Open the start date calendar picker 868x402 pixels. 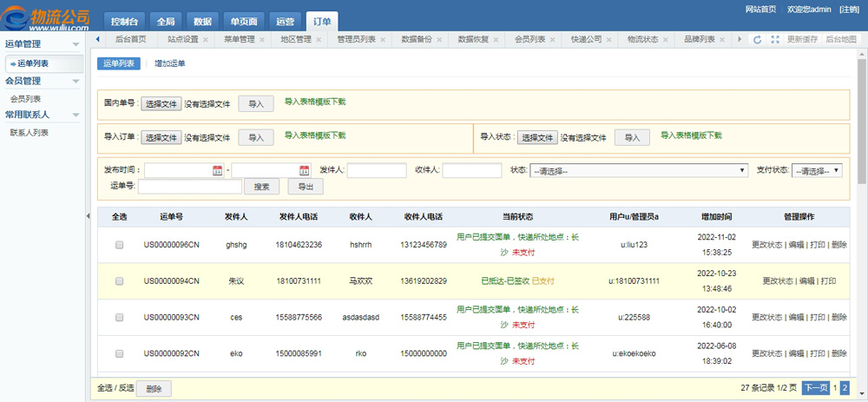coord(218,171)
